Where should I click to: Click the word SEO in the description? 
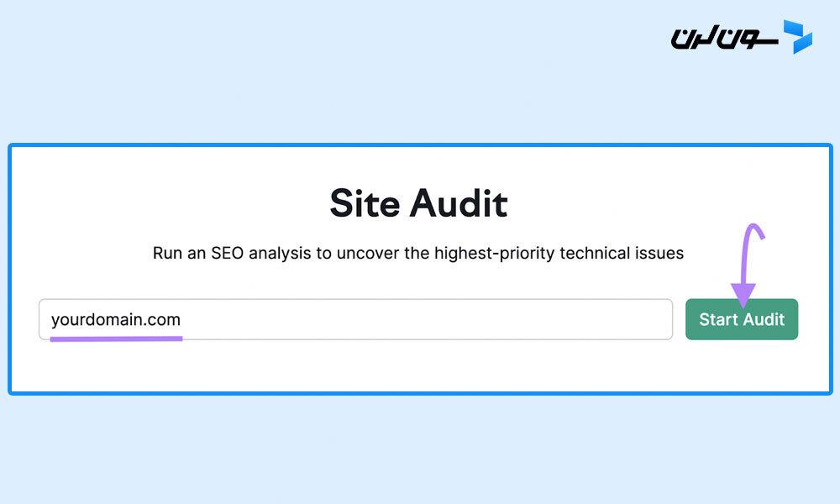228,253
